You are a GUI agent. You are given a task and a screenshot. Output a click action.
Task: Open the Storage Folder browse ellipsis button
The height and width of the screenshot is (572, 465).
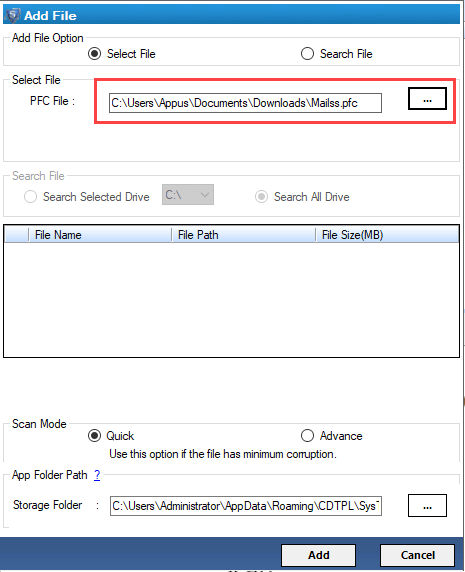427,506
